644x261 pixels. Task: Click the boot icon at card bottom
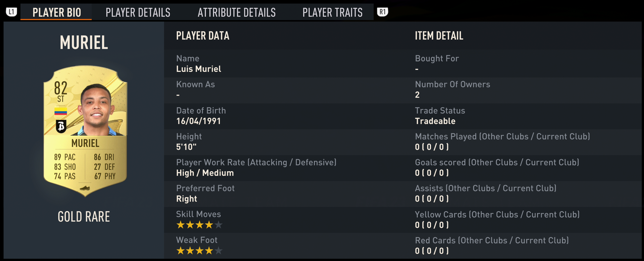[85, 188]
